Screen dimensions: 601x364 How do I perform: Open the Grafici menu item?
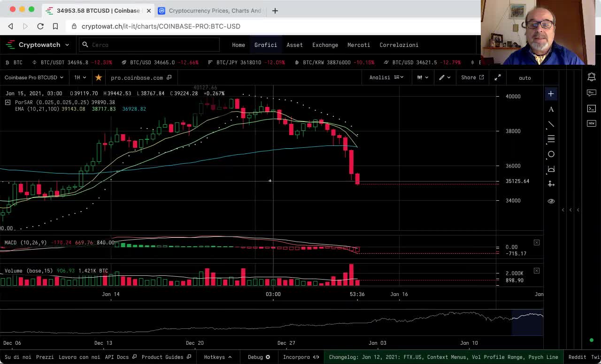pyautogui.click(x=266, y=45)
